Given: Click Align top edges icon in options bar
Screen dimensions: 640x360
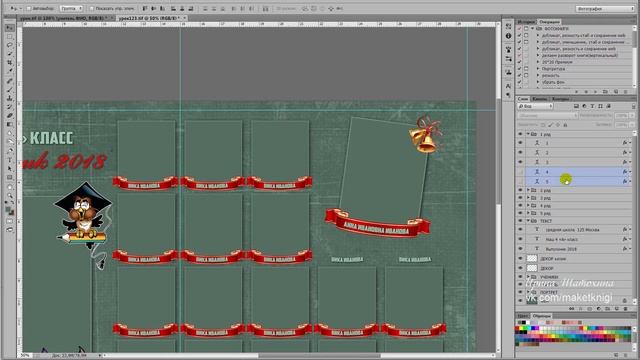Looking at the screenshot, I should (x=144, y=8).
